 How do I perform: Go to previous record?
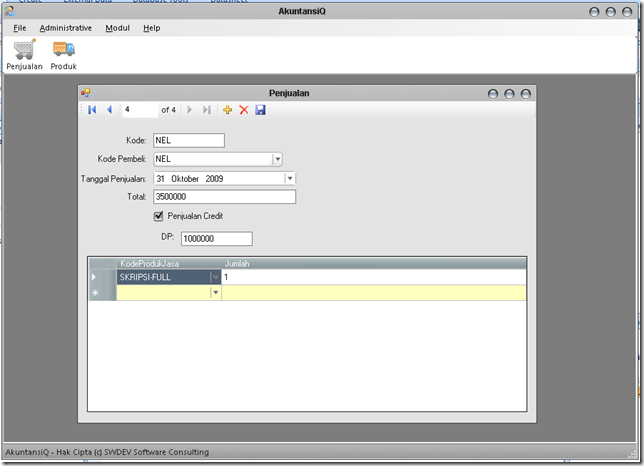[109, 110]
